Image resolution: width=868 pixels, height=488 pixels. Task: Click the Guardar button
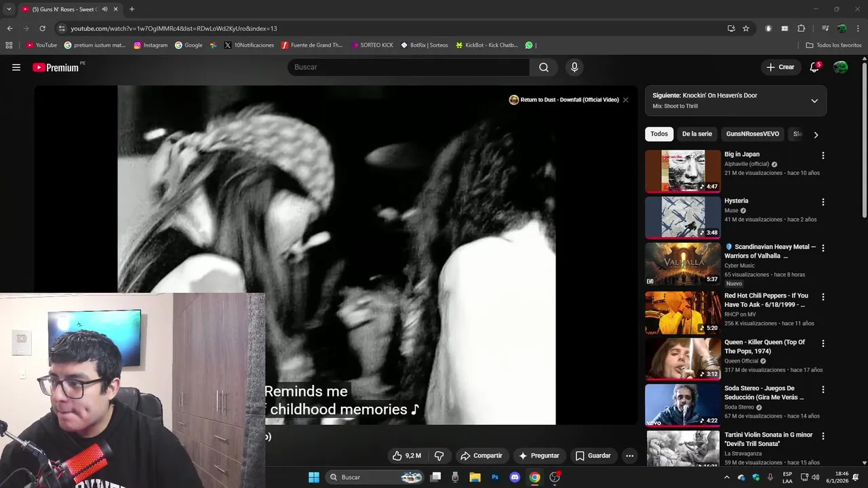[593, 455]
